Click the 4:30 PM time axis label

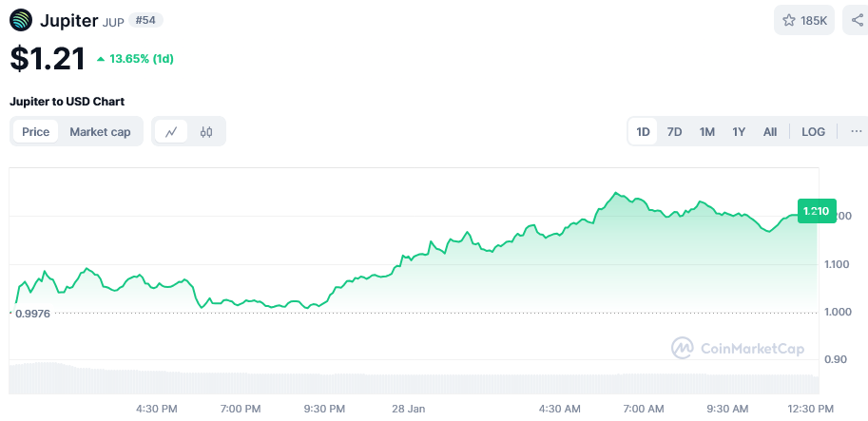157,409
